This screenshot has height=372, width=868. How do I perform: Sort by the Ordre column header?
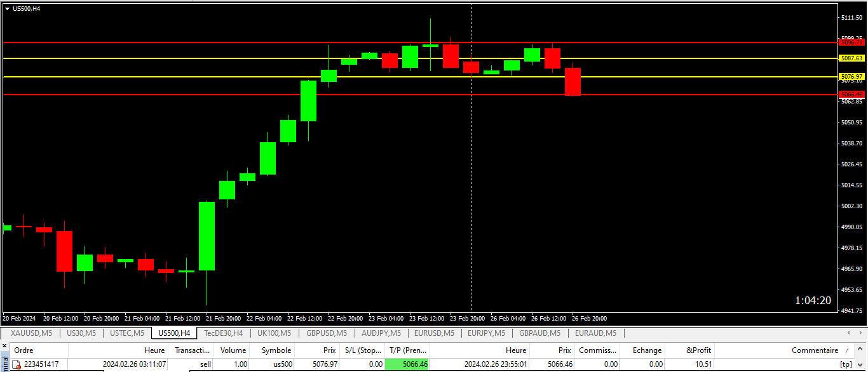[x=24, y=350]
